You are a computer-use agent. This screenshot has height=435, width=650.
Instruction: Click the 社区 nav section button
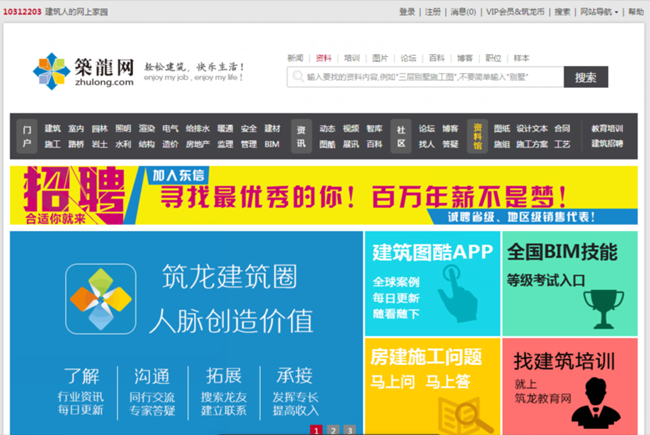point(401,136)
